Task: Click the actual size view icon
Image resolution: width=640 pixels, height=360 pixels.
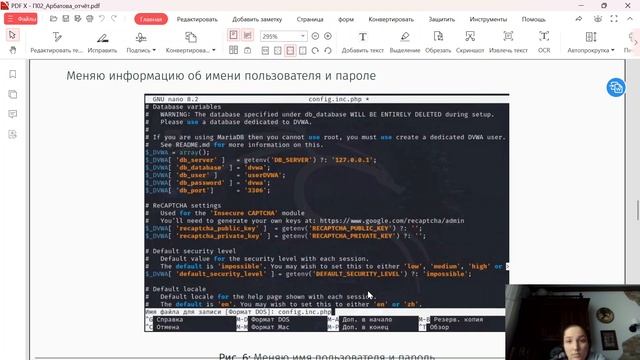Action: (x=265, y=51)
